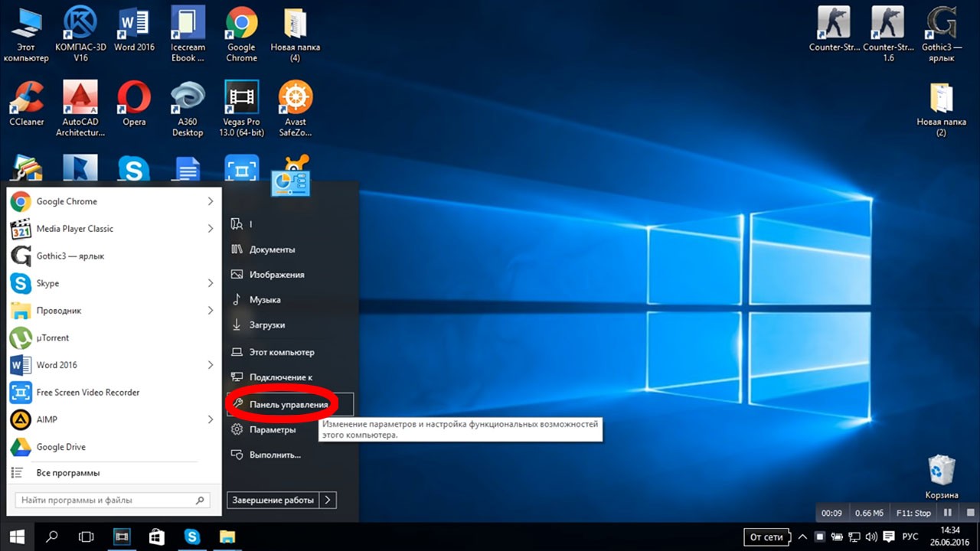This screenshot has height=551, width=980.
Task: Select the CCleaner desktop icon
Action: tap(27, 103)
